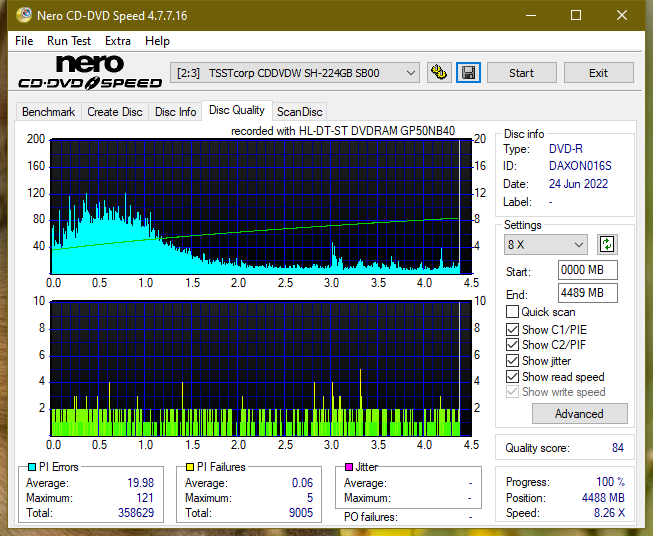653x536 pixels.
Task: Click the PI Failures graph area
Action: pos(261,369)
